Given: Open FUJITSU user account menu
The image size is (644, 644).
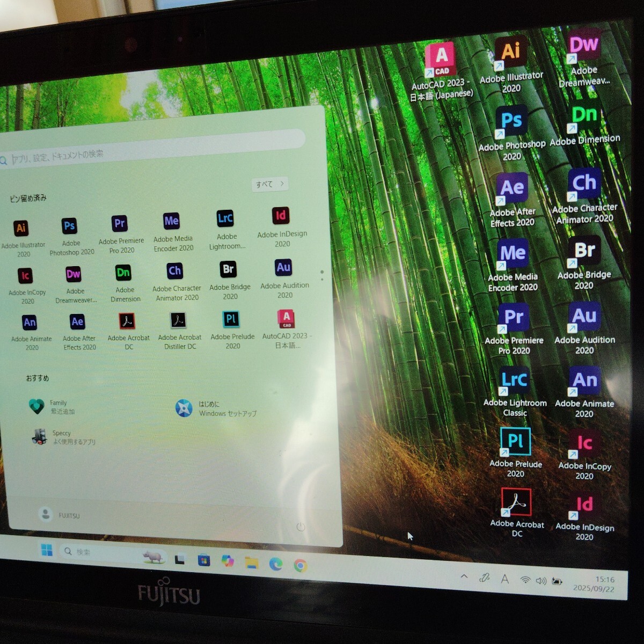Looking at the screenshot, I should [x=60, y=515].
